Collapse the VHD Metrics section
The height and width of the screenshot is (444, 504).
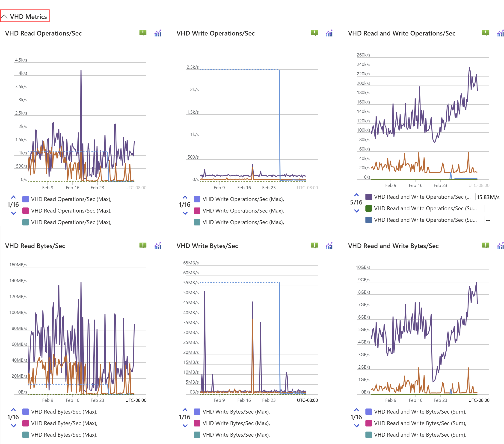click(x=24, y=16)
